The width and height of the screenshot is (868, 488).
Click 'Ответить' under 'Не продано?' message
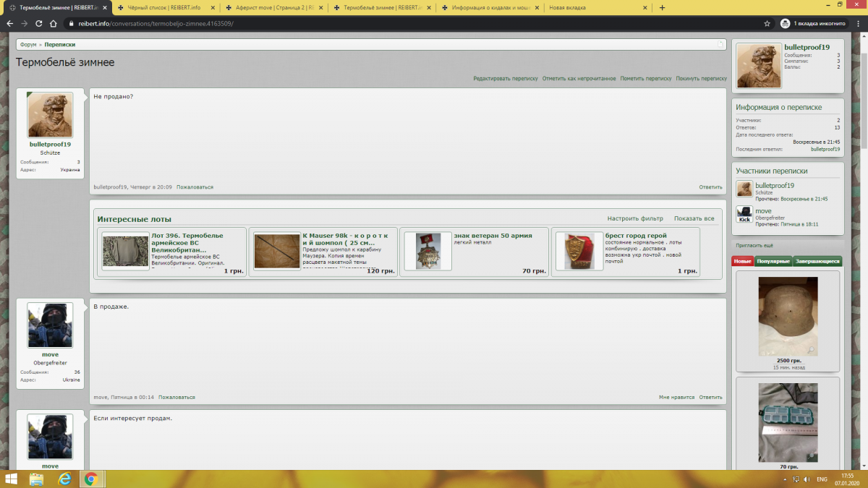pos(710,187)
